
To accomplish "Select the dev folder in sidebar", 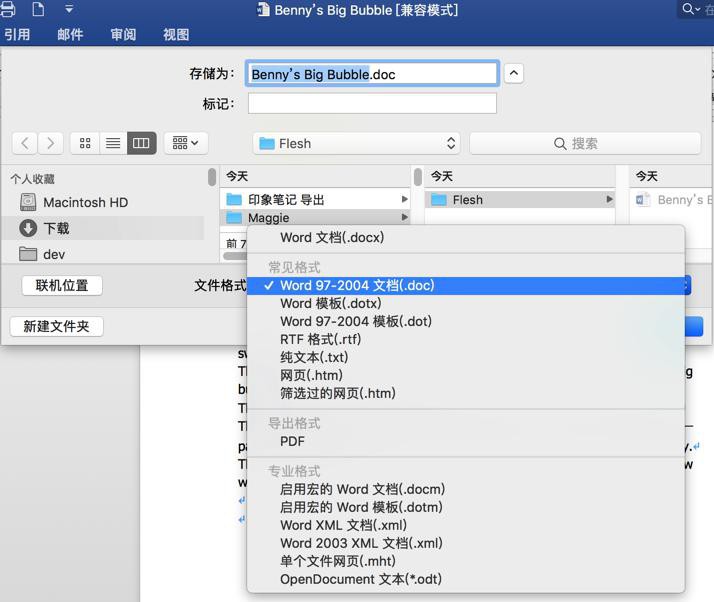I will (x=42, y=254).
